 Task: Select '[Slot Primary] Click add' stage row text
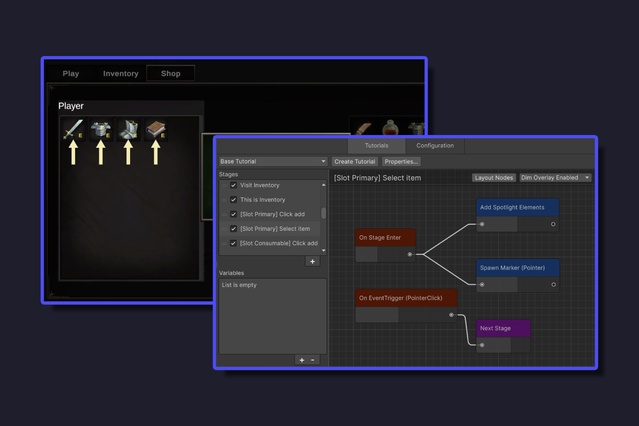272,214
